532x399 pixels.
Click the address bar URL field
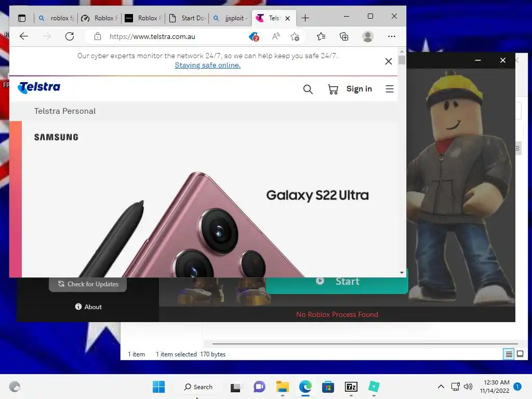(152, 37)
